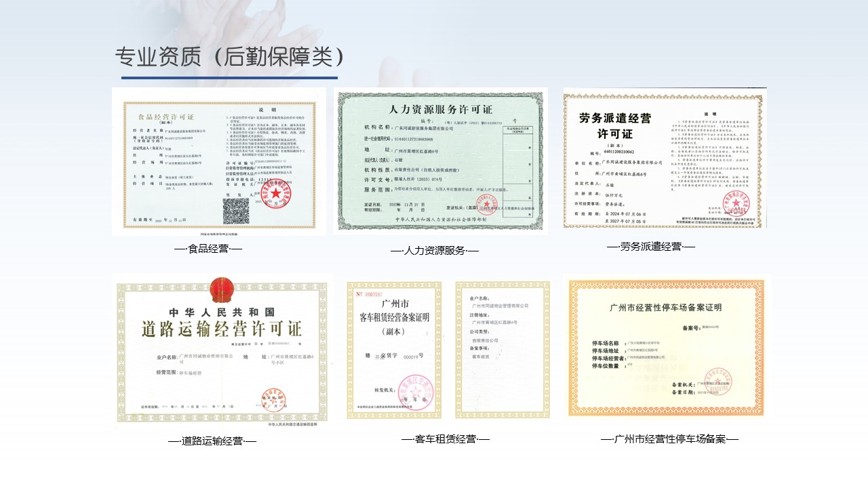The width and height of the screenshot is (868, 488).
Task: Select the 人力资源服务许可证 certificate image
Action: (441, 160)
